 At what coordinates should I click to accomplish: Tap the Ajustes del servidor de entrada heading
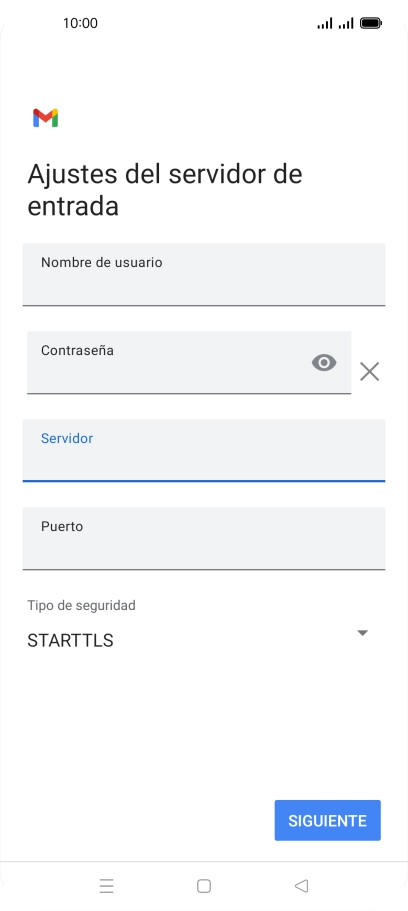click(165, 190)
